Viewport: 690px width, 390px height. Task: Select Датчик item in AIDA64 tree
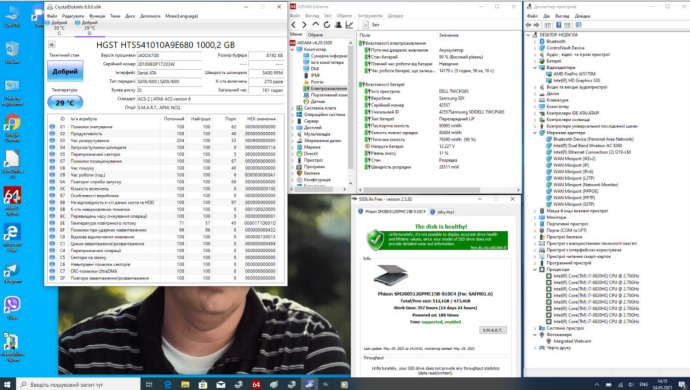tap(314, 101)
